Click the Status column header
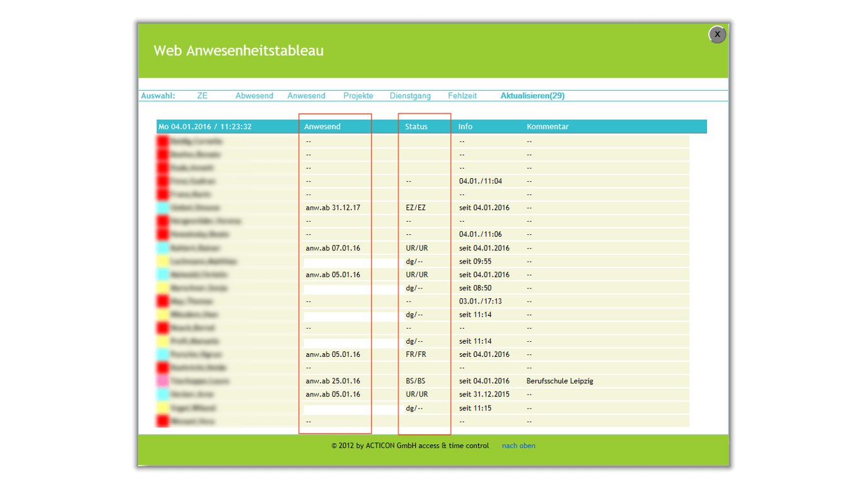The height and width of the screenshot is (491, 868). [x=416, y=127]
